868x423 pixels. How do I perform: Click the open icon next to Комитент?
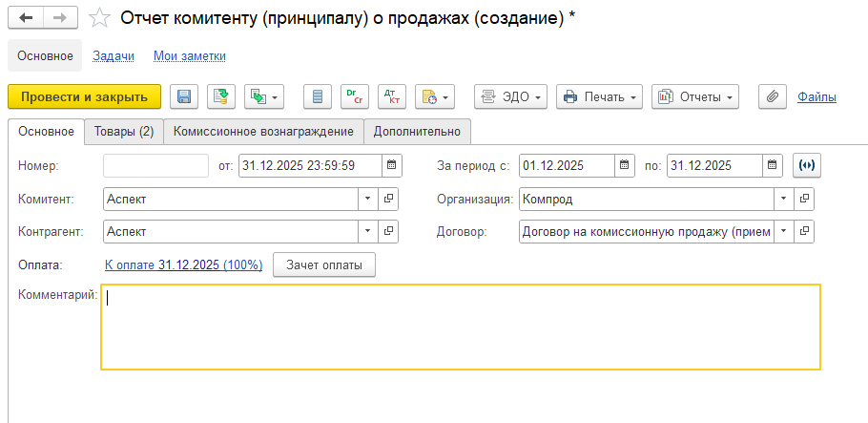388,199
